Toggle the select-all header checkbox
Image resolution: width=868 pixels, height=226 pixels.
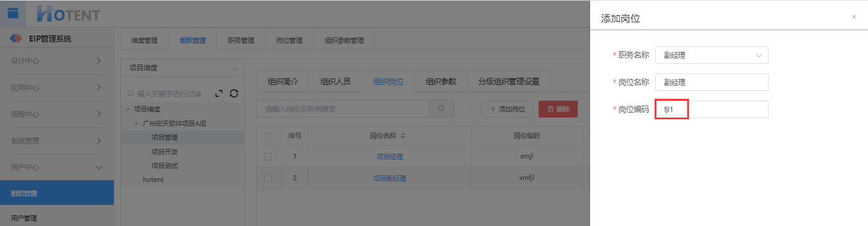click(268, 136)
